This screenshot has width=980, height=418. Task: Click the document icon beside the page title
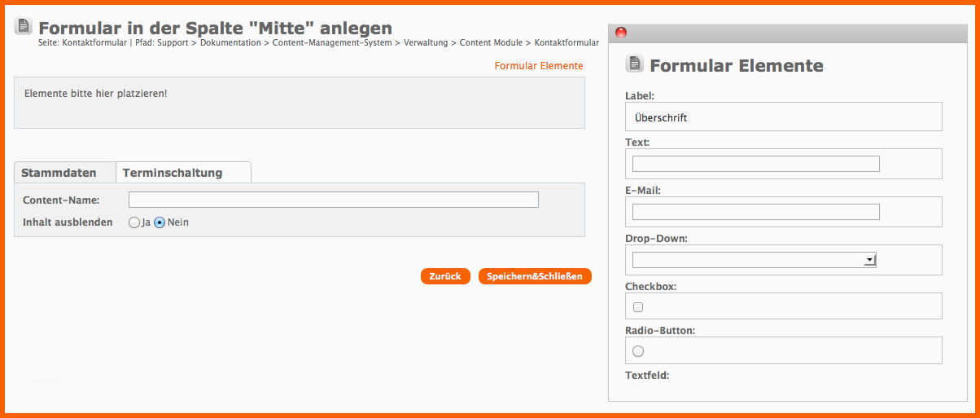(23, 27)
